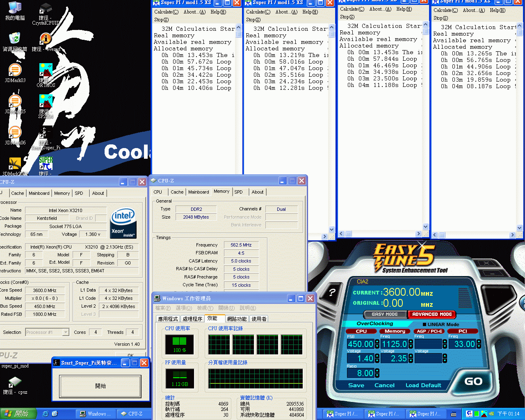
Task: Open the 處理程序 tab in Task Manager
Action: (192, 319)
